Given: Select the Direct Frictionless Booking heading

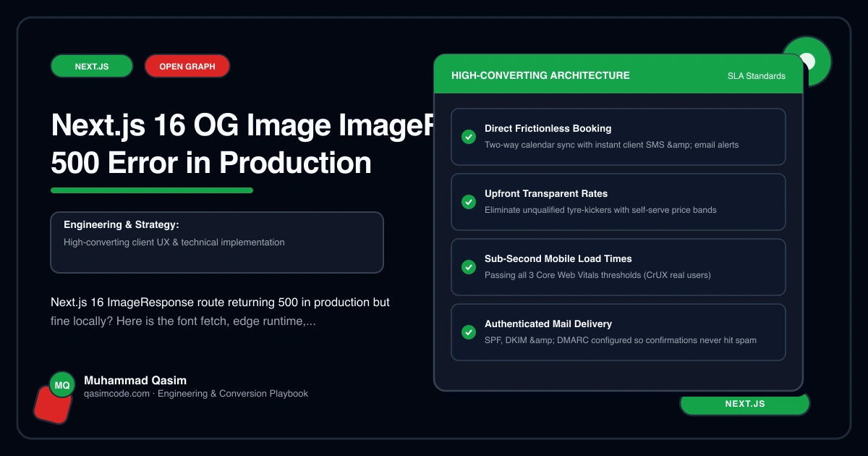Looking at the screenshot, I should [548, 128].
